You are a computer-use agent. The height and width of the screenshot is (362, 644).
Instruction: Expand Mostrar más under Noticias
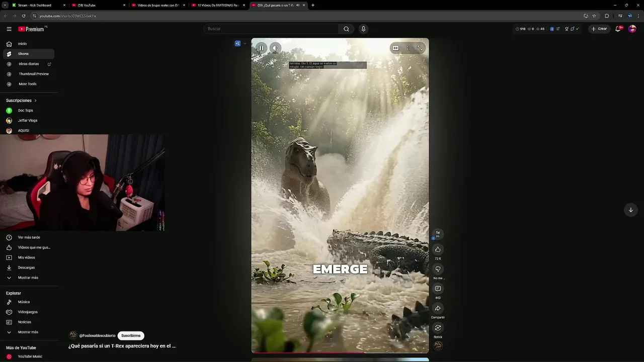(x=29, y=332)
